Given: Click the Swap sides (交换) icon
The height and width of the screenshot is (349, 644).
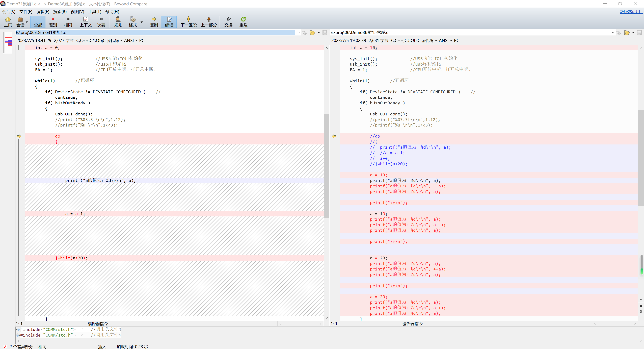Looking at the screenshot, I should (x=228, y=22).
